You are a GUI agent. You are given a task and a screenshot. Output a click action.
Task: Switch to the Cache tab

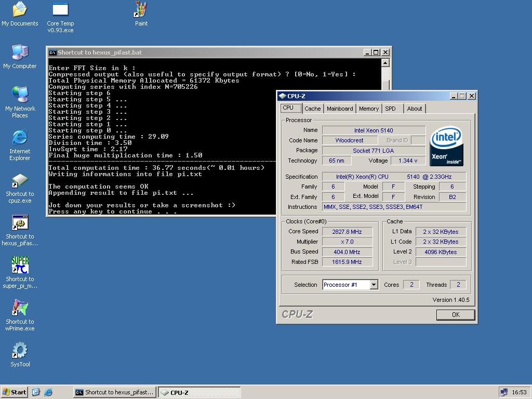tap(312, 109)
